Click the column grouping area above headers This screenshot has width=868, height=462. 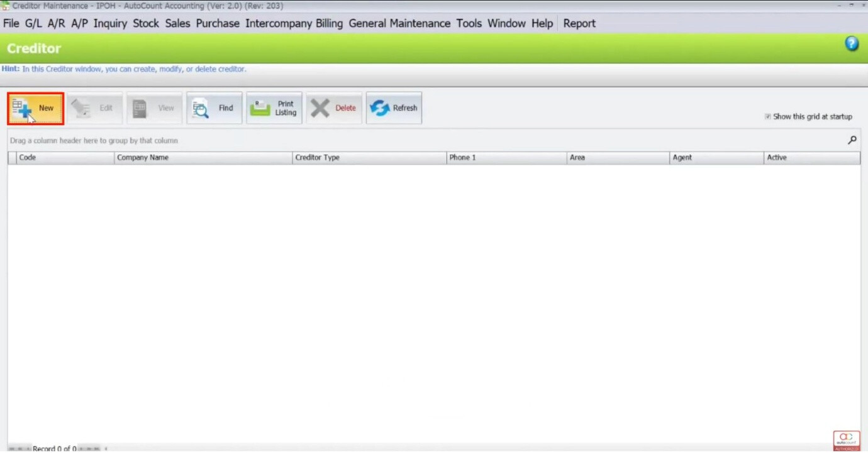(94, 140)
